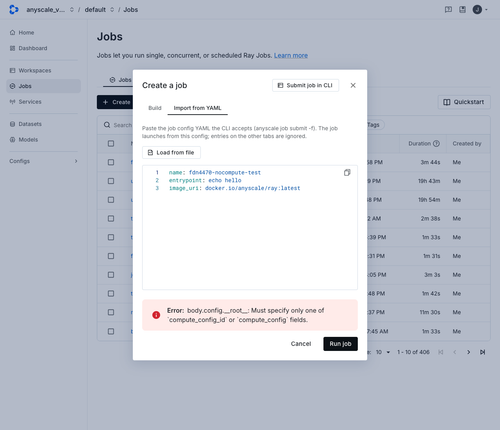
Task: Open the Quickstart guide
Action: (x=464, y=102)
